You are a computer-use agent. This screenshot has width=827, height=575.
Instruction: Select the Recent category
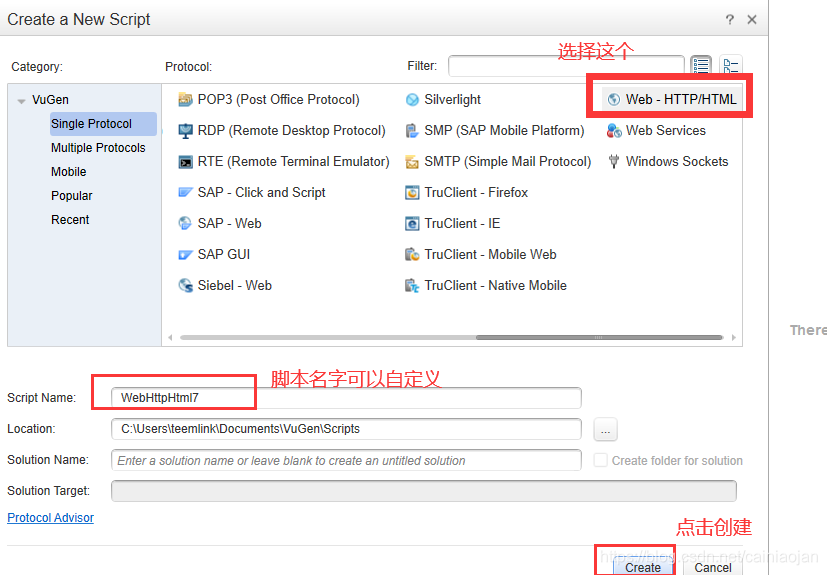[70, 220]
